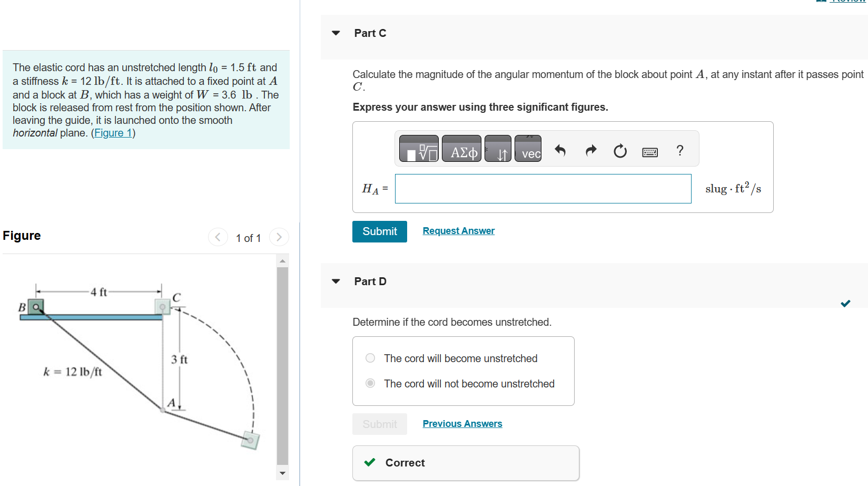Click the green checkmark on Part D
868x486 pixels.
(x=845, y=304)
